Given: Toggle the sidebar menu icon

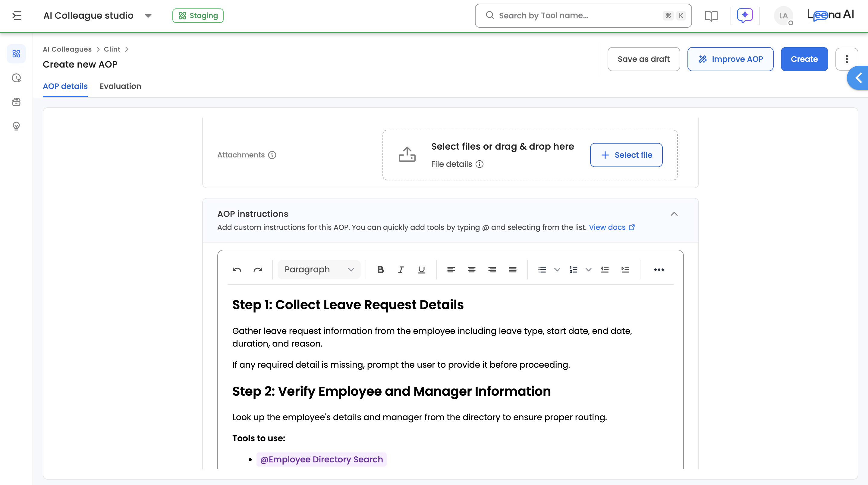Looking at the screenshot, I should click(x=17, y=15).
